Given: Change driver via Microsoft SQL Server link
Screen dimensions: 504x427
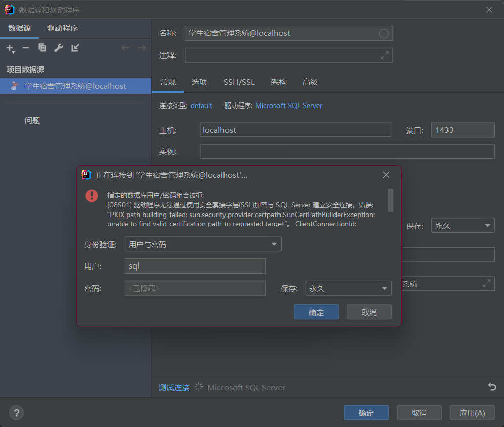Looking at the screenshot, I should pyautogui.click(x=289, y=106).
